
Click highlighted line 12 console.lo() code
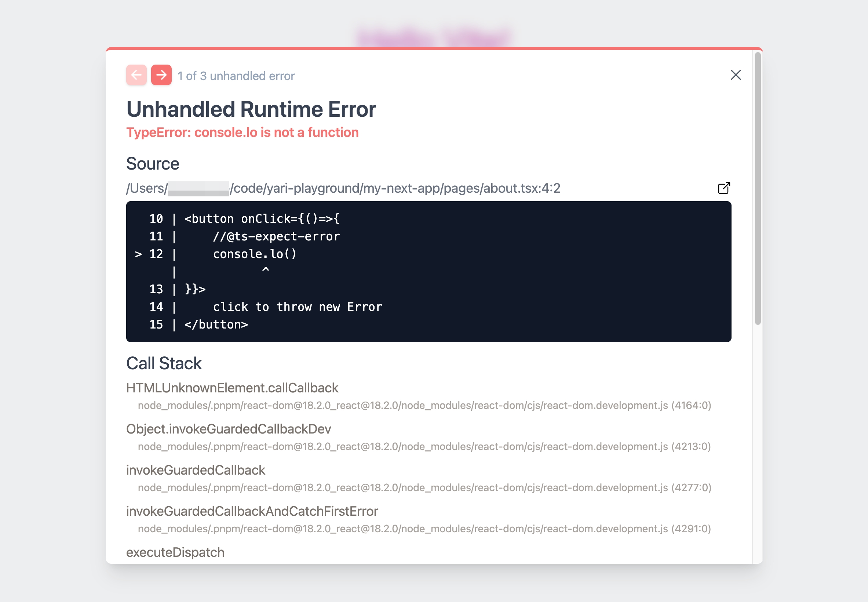click(x=254, y=254)
